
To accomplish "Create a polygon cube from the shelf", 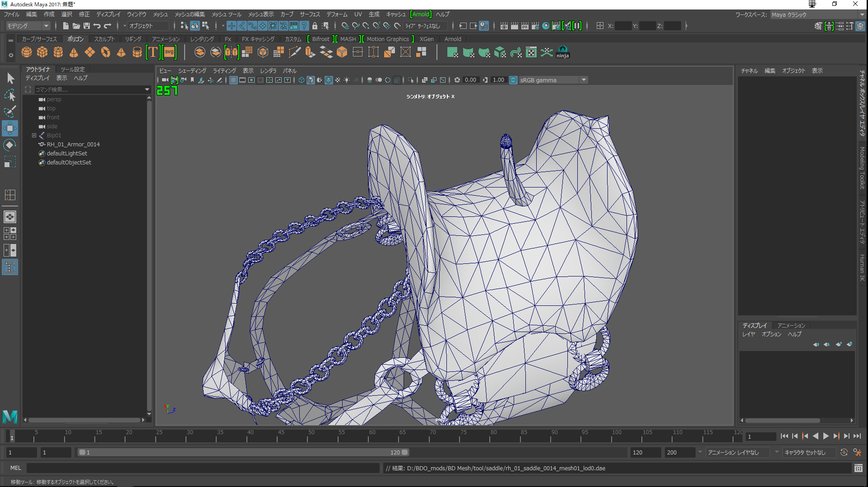I will 42,52.
